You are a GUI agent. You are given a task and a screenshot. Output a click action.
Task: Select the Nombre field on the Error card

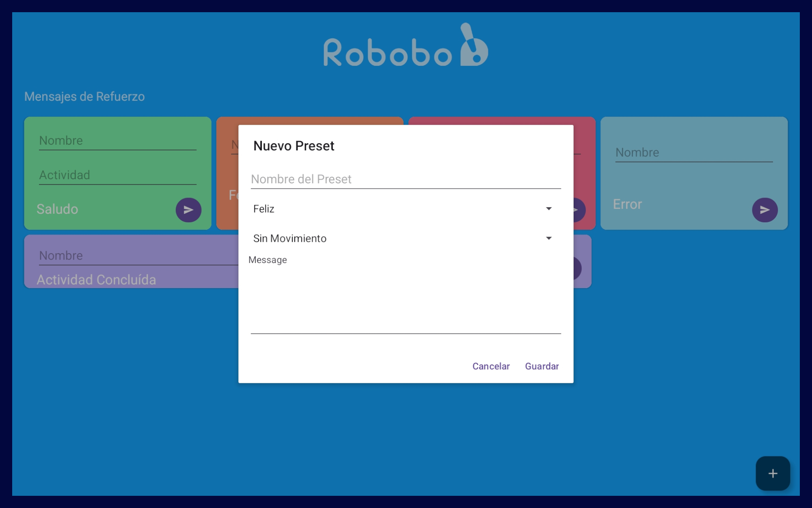(x=693, y=153)
